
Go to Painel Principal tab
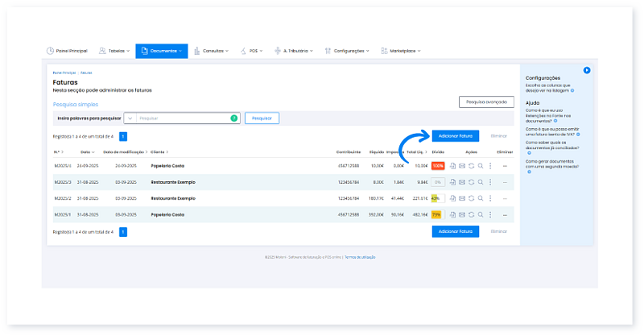point(68,51)
